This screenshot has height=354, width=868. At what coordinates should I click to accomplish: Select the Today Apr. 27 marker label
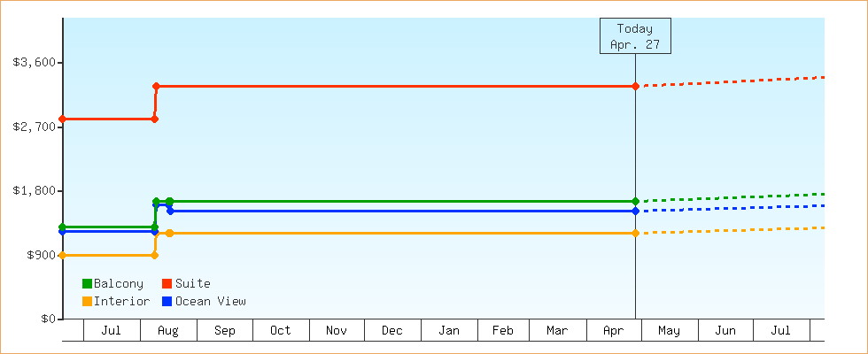pyautogui.click(x=636, y=36)
